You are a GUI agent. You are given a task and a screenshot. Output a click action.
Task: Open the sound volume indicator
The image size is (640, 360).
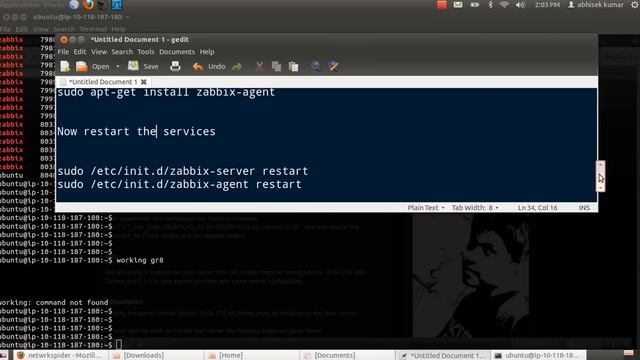520,5
